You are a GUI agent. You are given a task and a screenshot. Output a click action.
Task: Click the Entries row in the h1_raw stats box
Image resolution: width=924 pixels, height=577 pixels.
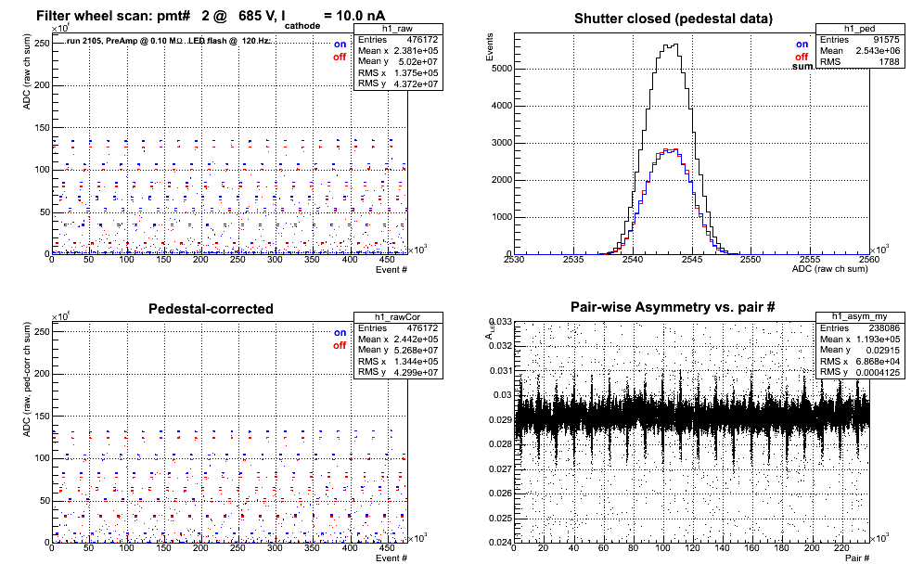[x=398, y=40]
